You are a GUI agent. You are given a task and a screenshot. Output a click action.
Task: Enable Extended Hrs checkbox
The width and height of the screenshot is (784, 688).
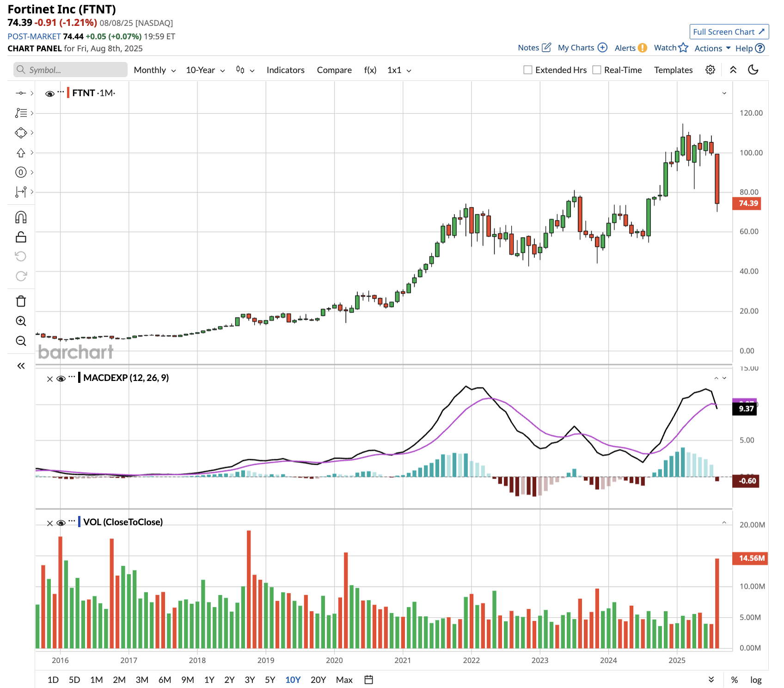pyautogui.click(x=528, y=70)
